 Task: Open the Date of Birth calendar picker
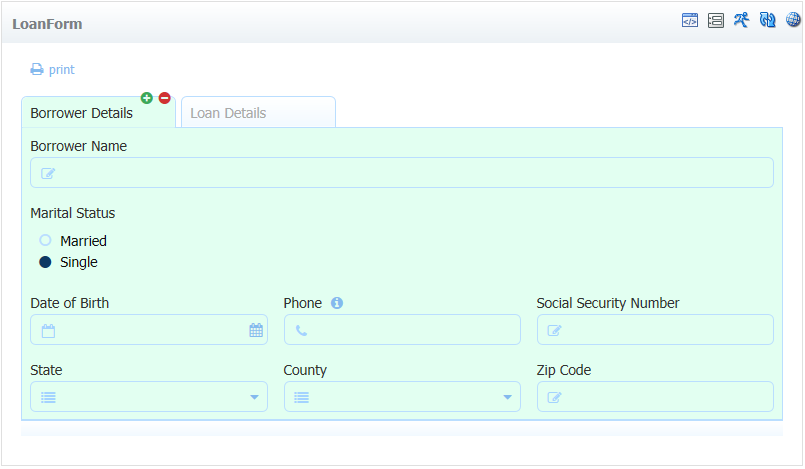[256, 330]
